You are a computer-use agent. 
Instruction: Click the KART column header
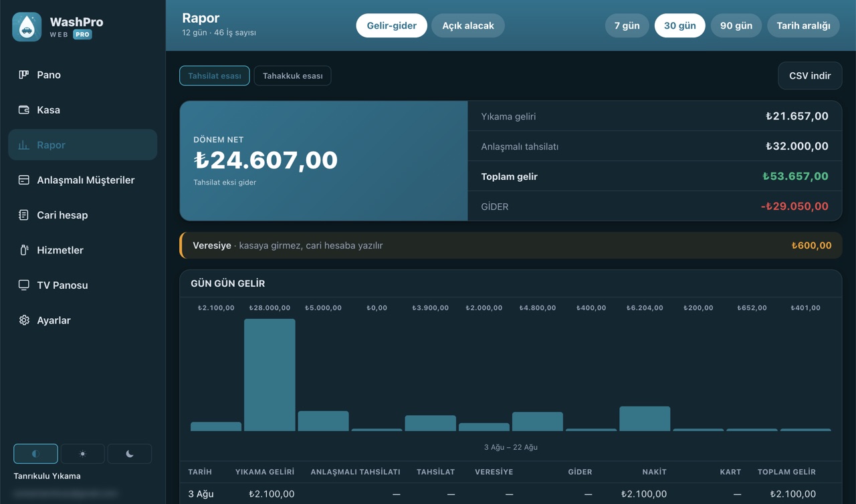[x=730, y=472]
